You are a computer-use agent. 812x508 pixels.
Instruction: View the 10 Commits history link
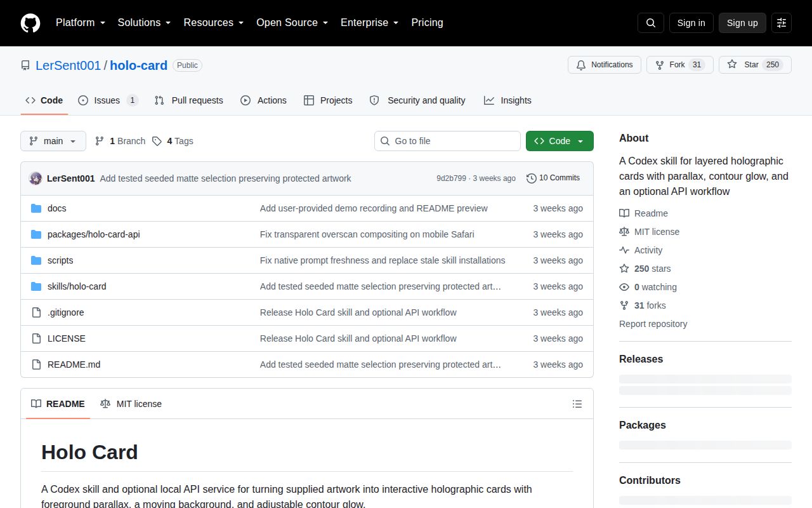553,178
